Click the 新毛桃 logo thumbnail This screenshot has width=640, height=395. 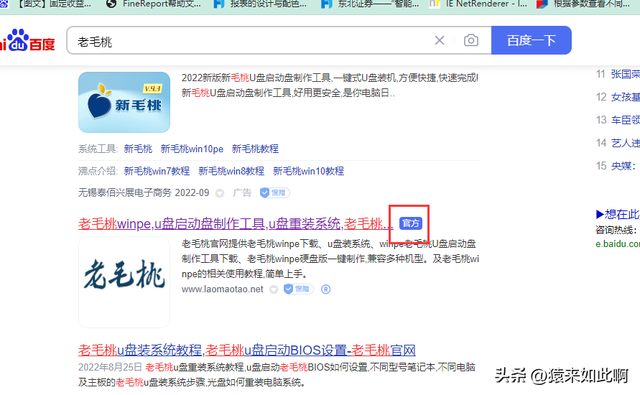[124, 102]
